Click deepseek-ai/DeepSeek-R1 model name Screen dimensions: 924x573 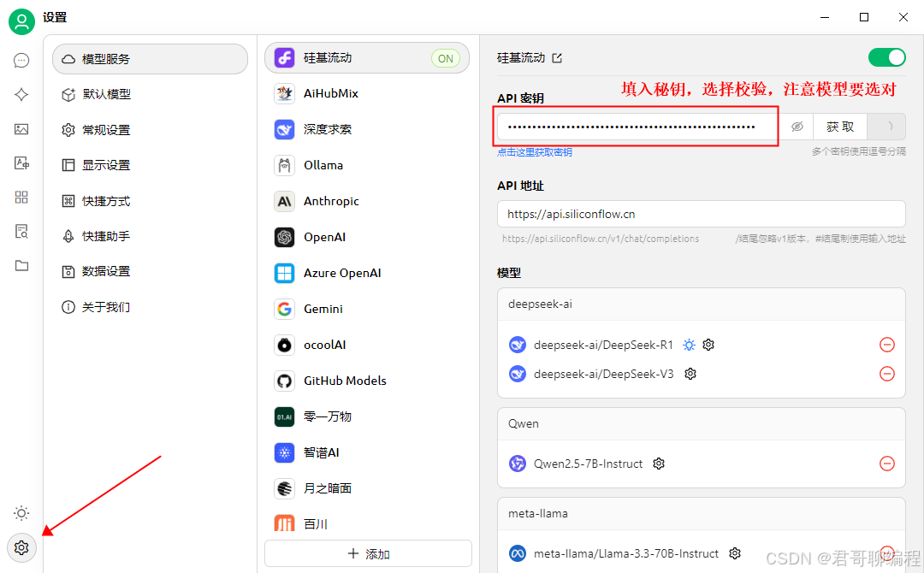(x=603, y=346)
